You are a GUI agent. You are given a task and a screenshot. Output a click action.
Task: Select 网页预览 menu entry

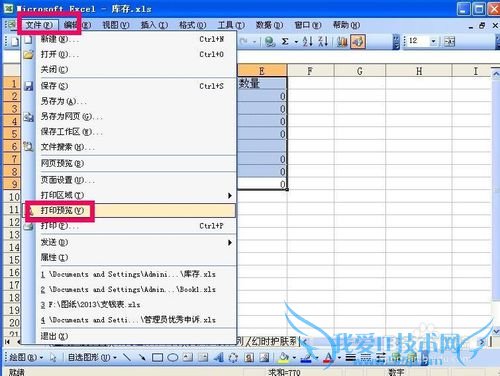(x=129, y=163)
